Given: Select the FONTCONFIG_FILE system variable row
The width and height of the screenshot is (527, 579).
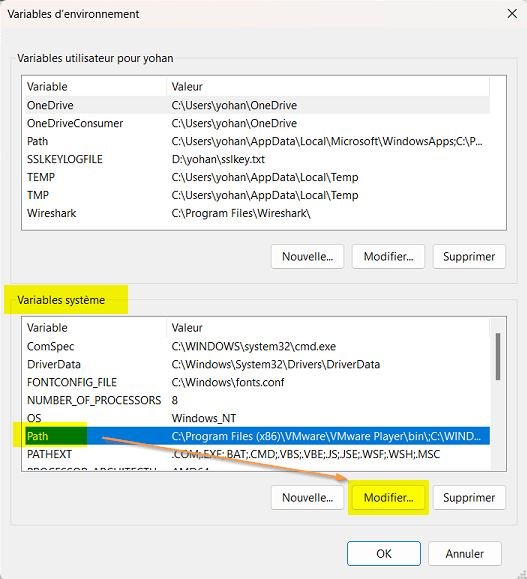Looking at the screenshot, I should click(x=258, y=383).
